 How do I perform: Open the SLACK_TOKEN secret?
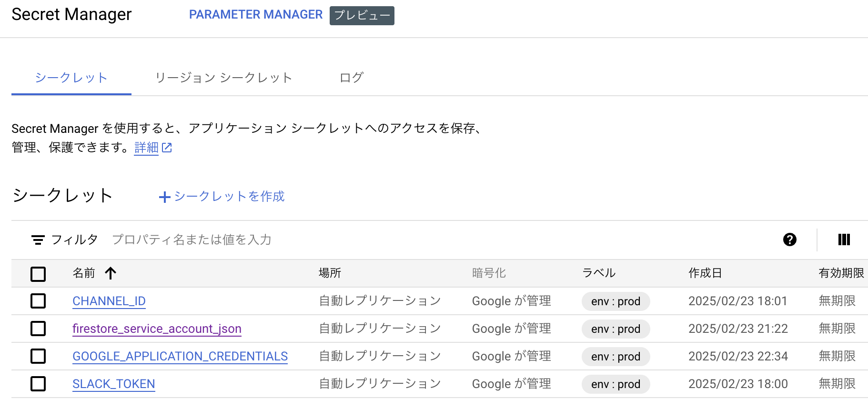pyautogui.click(x=113, y=384)
